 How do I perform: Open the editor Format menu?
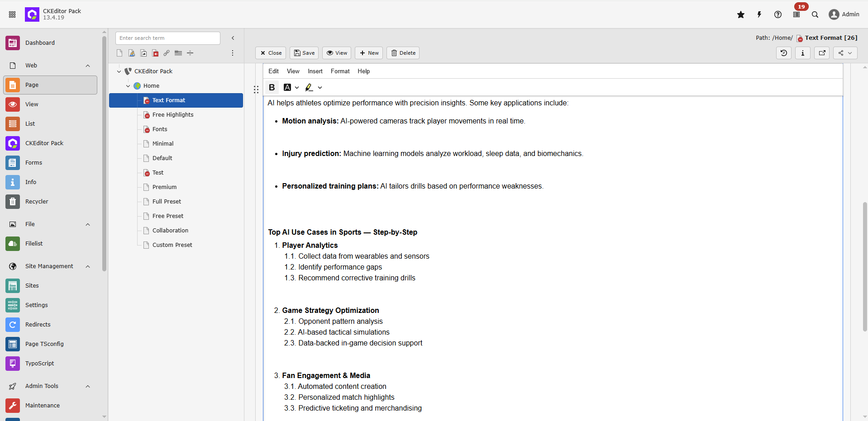pos(340,71)
